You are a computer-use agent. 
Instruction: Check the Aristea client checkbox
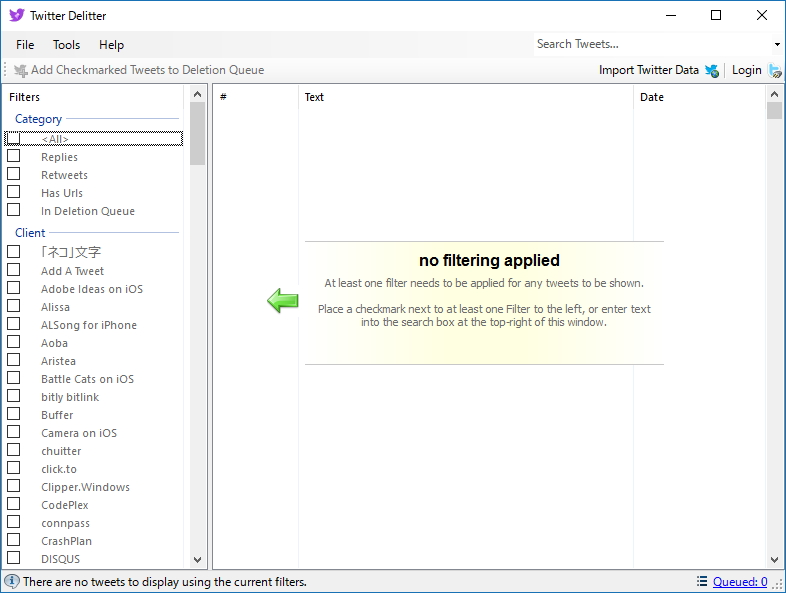coord(14,360)
